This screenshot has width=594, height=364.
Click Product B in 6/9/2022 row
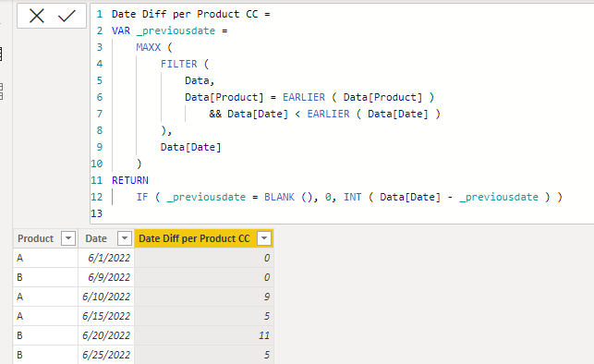(x=45, y=277)
